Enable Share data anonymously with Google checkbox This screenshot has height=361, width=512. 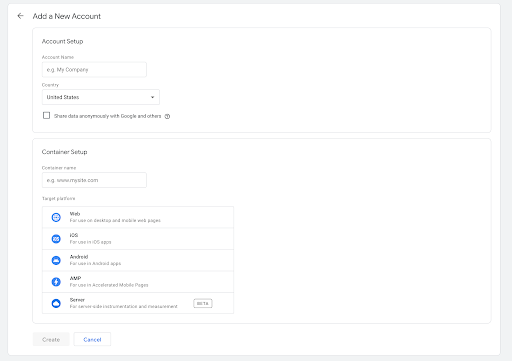[46, 115]
